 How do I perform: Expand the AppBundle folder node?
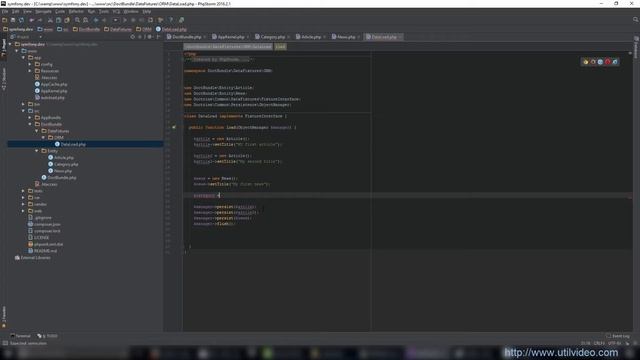[x=30, y=118]
